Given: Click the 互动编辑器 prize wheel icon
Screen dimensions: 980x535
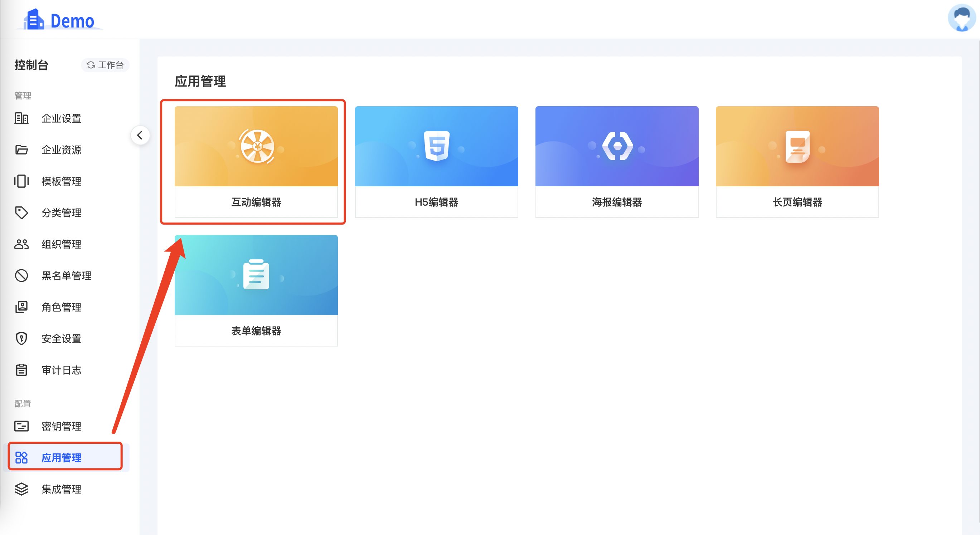Looking at the screenshot, I should coord(257,146).
